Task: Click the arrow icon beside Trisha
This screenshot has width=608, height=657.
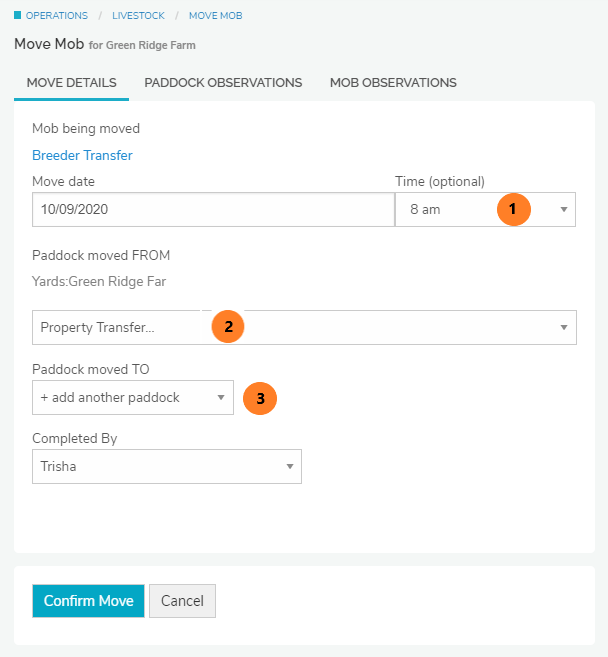Action: (x=290, y=467)
